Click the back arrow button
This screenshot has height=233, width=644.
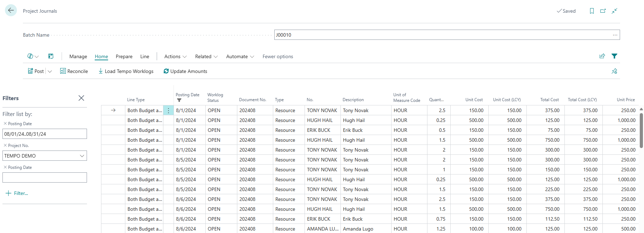[11, 11]
